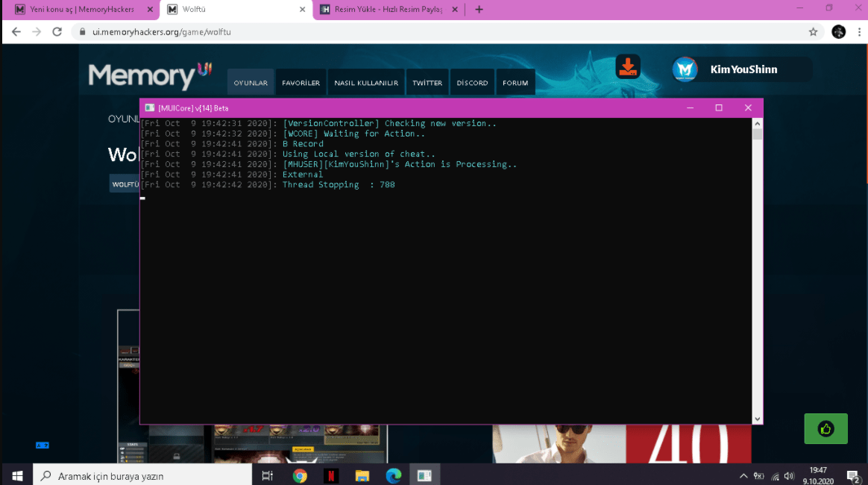Close the MUICore console window
868x485 pixels.
click(748, 108)
